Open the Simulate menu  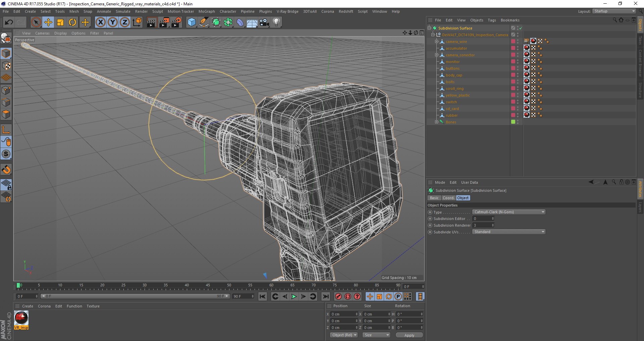coord(123,11)
